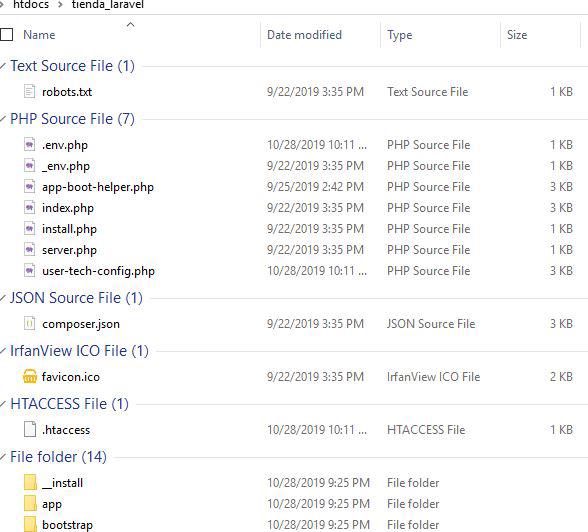Image resolution: width=588 pixels, height=532 pixels.
Task: Click the HTACCESS File (1) group heading
Action: tap(69, 404)
